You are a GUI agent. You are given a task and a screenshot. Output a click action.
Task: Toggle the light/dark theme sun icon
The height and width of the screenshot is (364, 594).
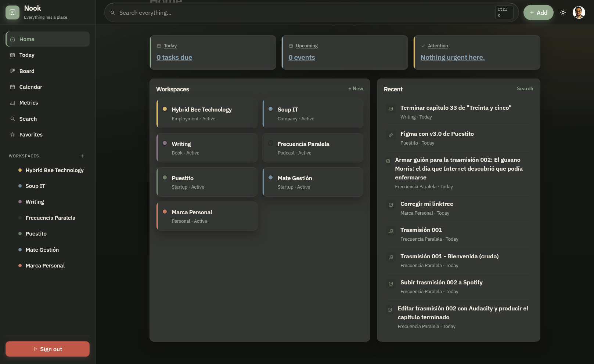[x=563, y=12]
